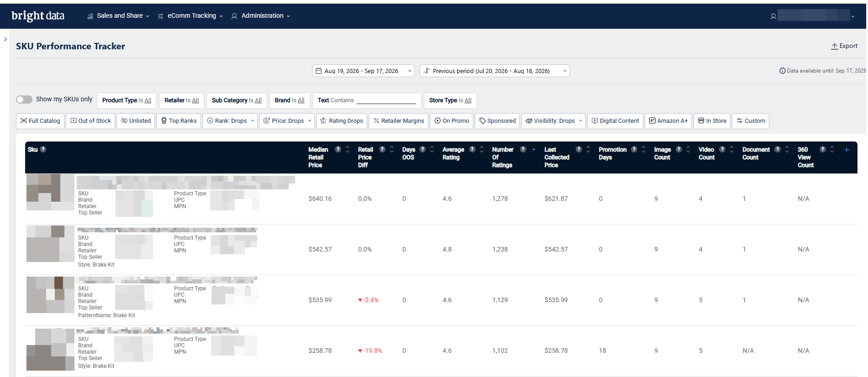Open the Previous period comparison dropdown
The image size is (868, 377).
[x=494, y=71]
